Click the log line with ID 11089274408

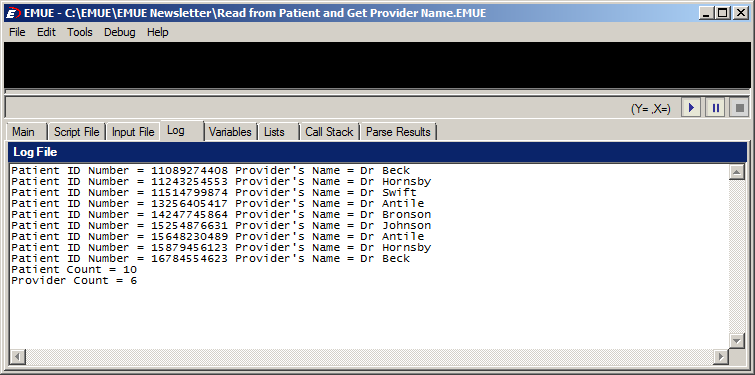(210, 170)
